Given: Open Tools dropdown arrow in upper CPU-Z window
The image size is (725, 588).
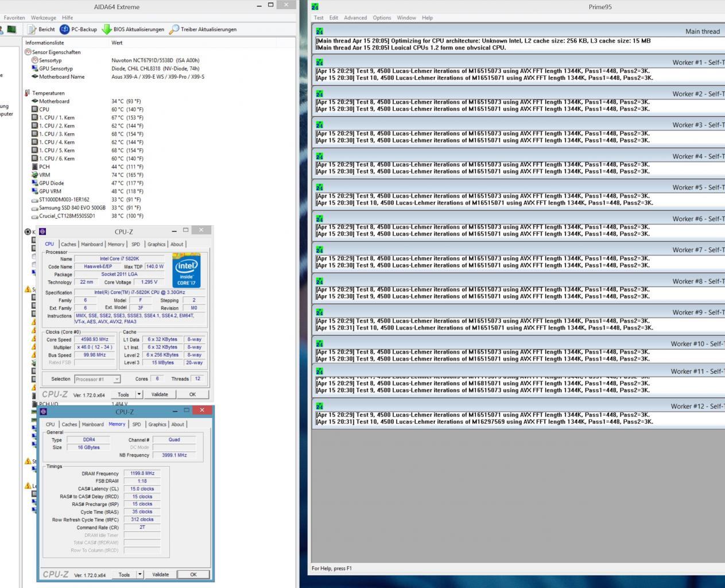Looking at the screenshot, I should click(139, 394).
